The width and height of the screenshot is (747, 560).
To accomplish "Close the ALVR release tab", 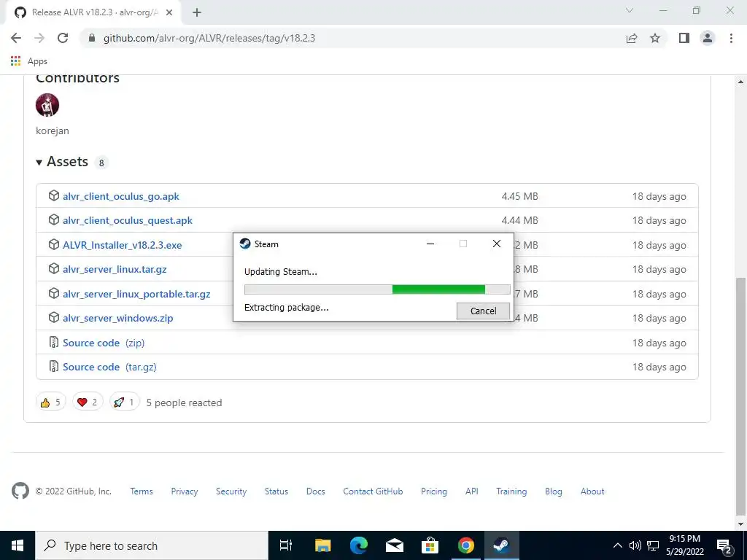I will 169,12.
